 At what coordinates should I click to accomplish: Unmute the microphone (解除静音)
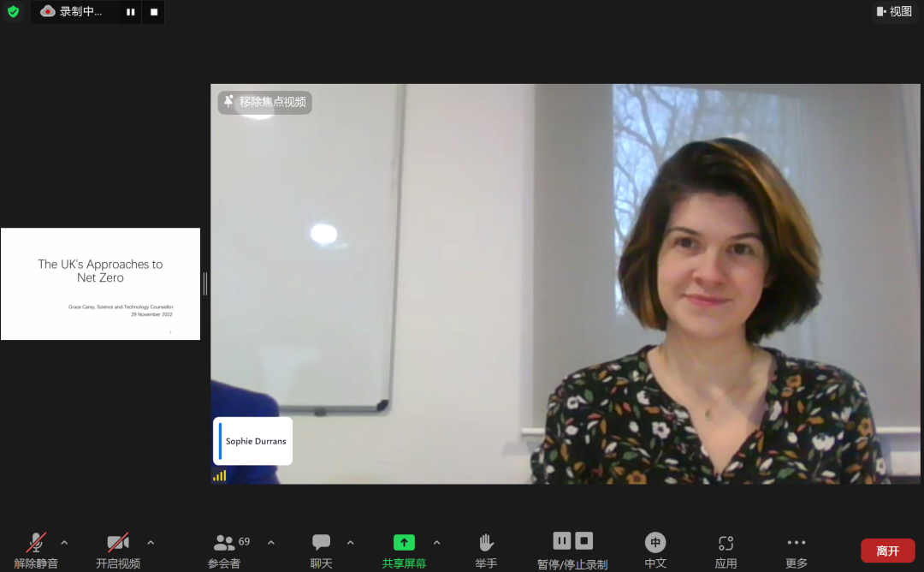36,549
